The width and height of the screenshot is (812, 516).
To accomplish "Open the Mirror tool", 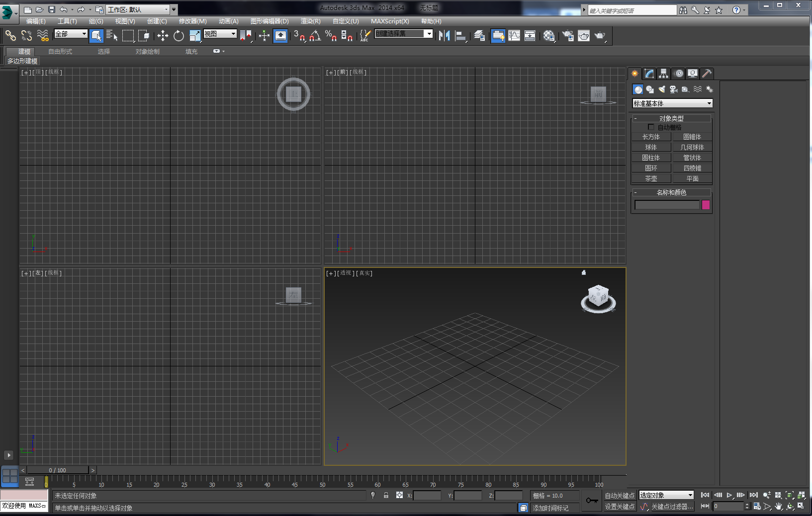I will point(444,35).
